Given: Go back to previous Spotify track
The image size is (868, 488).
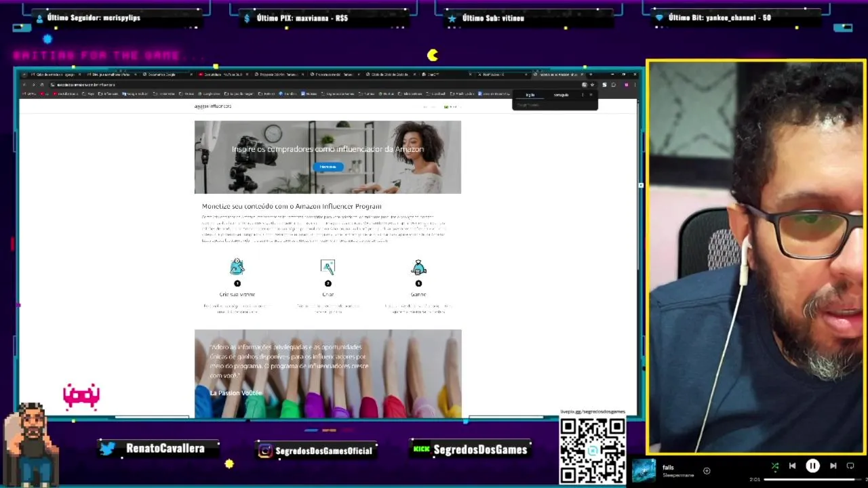Looking at the screenshot, I should 792,466.
